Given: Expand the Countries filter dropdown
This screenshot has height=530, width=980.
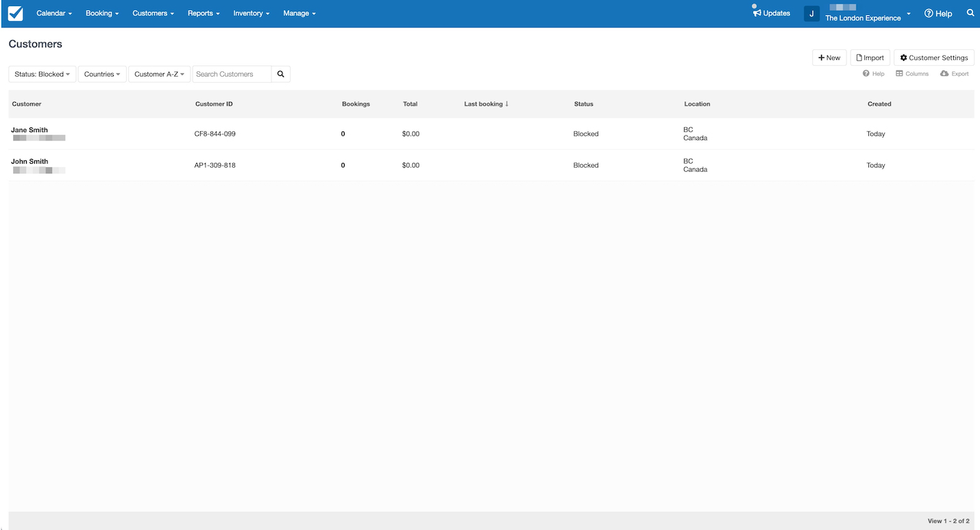Looking at the screenshot, I should coord(102,74).
